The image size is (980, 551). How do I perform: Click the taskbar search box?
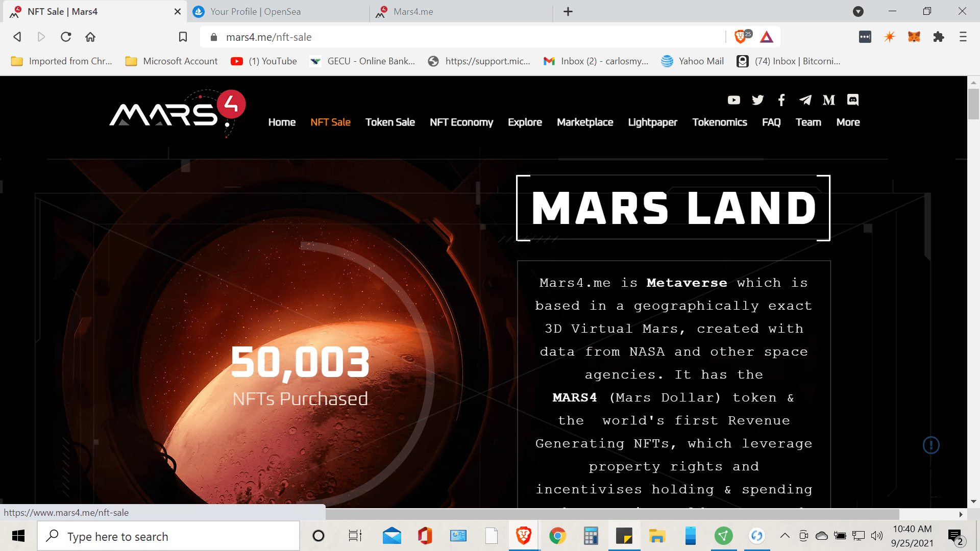tap(168, 536)
